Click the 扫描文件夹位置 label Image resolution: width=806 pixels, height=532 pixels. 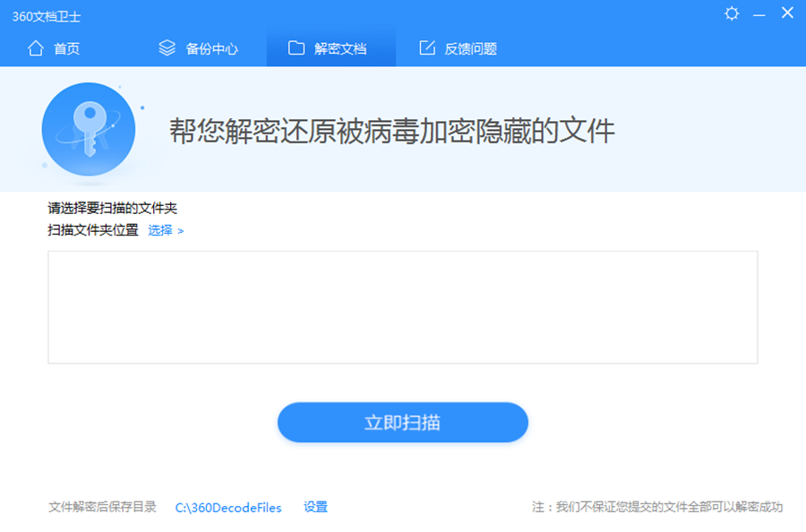click(93, 230)
